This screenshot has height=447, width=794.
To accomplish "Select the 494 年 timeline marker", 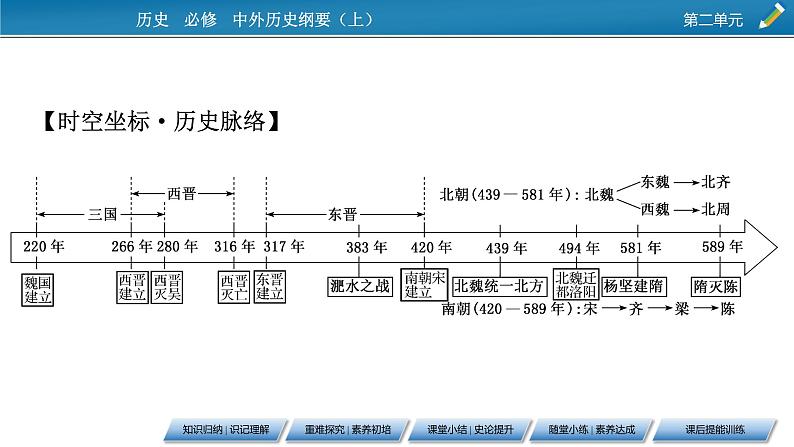I will [579, 248].
